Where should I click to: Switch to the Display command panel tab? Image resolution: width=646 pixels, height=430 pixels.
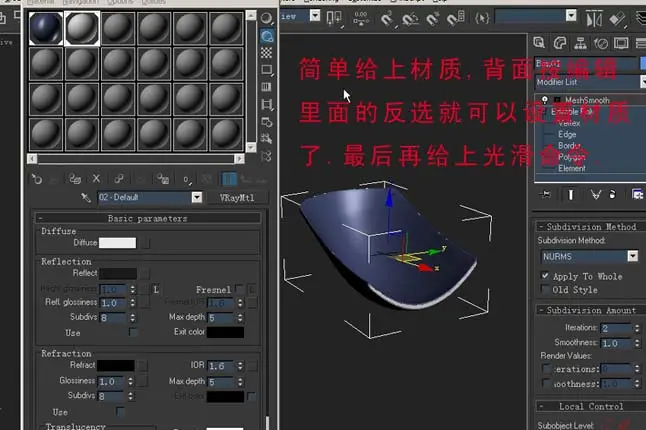[621, 43]
